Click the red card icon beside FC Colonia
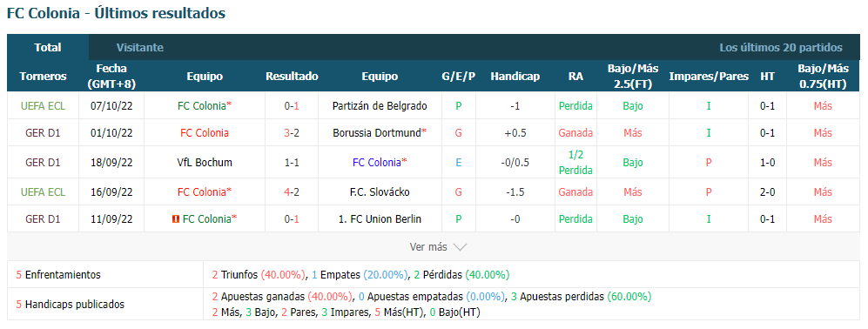The height and width of the screenshot is (329, 868). [176, 219]
